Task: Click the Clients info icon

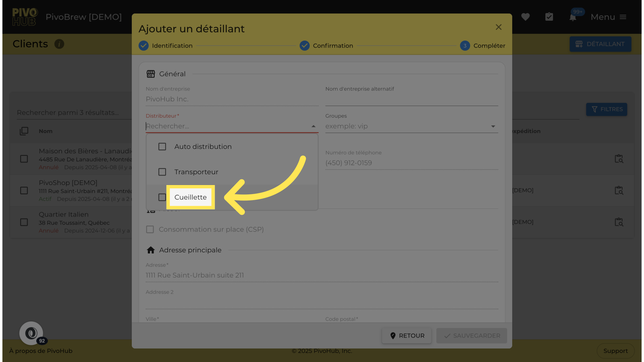Action: pos(59,44)
